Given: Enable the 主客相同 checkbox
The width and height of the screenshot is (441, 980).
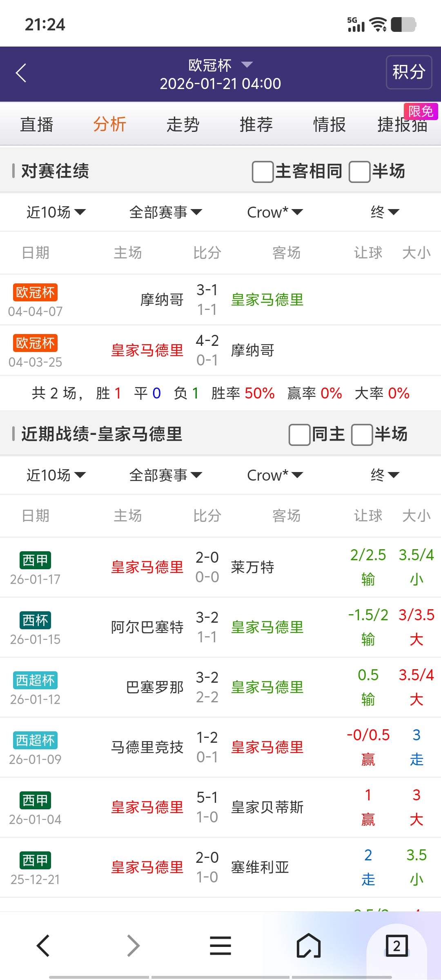Looking at the screenshot, I should 263,171.
